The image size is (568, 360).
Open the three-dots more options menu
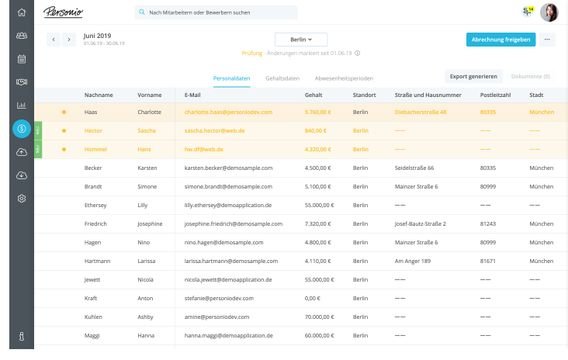coord(547,39)
